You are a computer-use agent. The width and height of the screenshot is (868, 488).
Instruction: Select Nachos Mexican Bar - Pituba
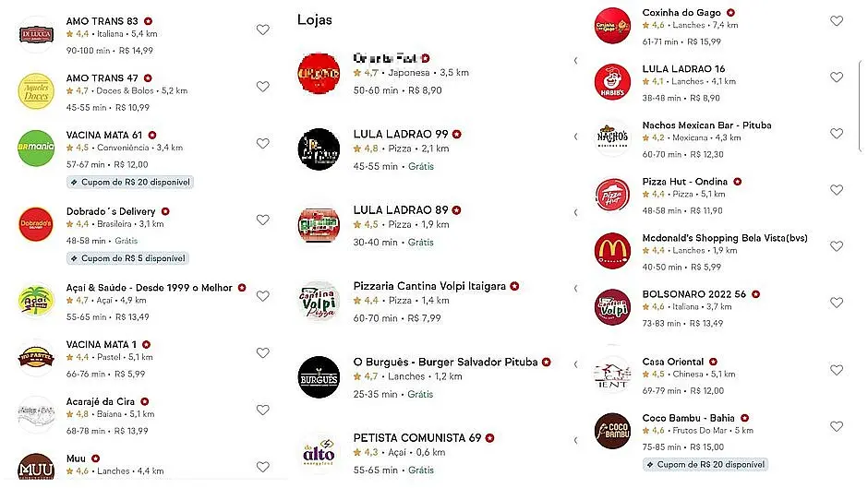706,125
